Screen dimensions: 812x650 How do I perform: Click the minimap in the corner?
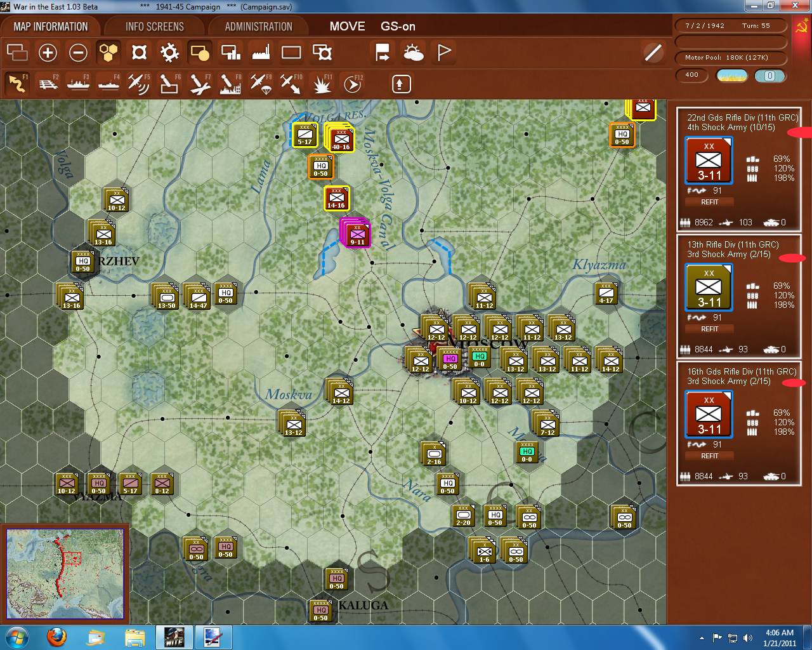(x=65, y=574)
